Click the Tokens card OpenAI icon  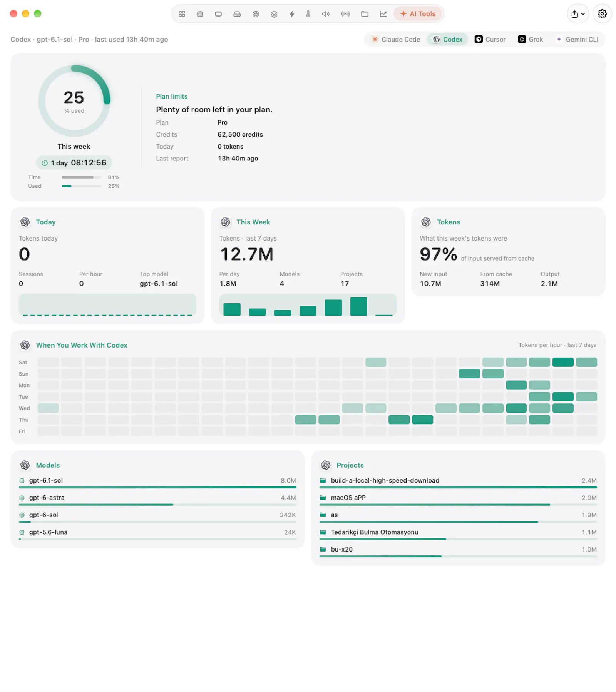click(x=426, y=222)
